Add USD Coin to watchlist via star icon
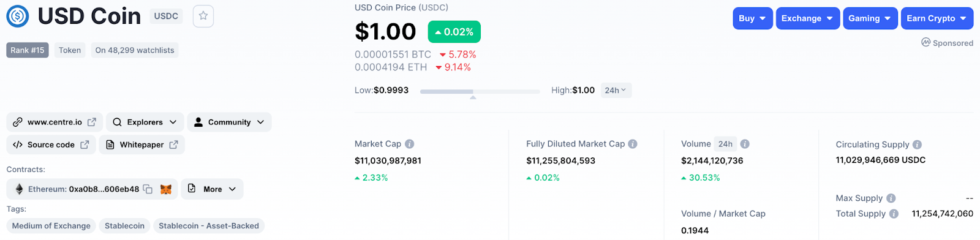This screenshot has height=240, width=980. [203, 16]
